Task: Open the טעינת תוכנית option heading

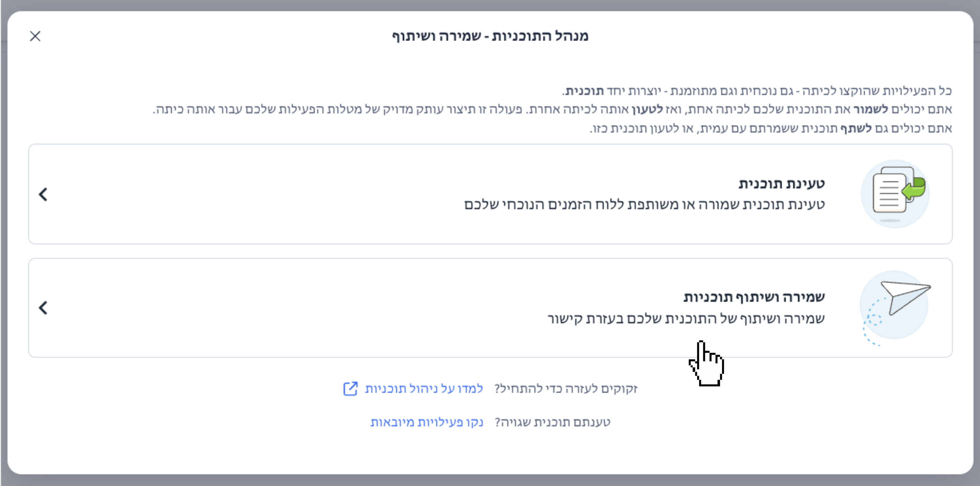Action: tap(781, 184)
